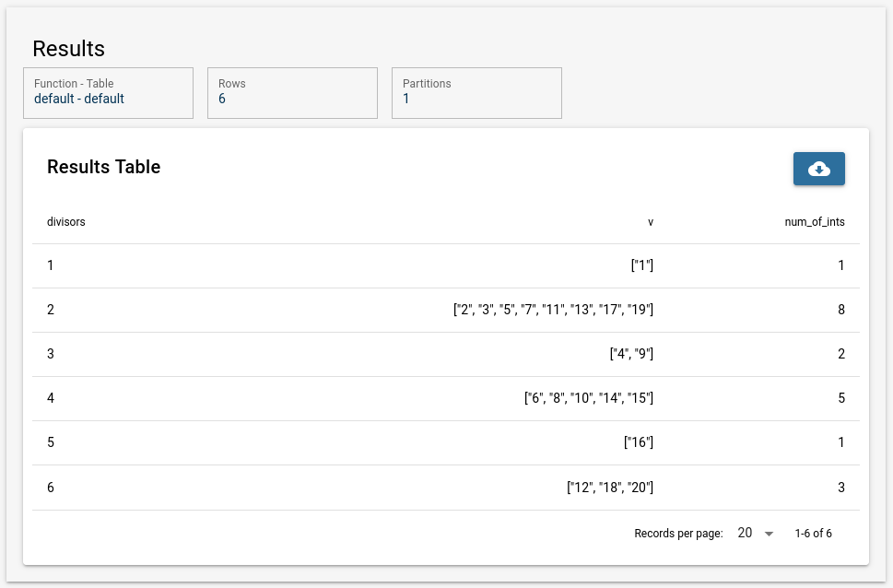Click the ["12", "18", "20"] cell
The width and height of the screenshot is (893, 588).
[x=609, y=487]
